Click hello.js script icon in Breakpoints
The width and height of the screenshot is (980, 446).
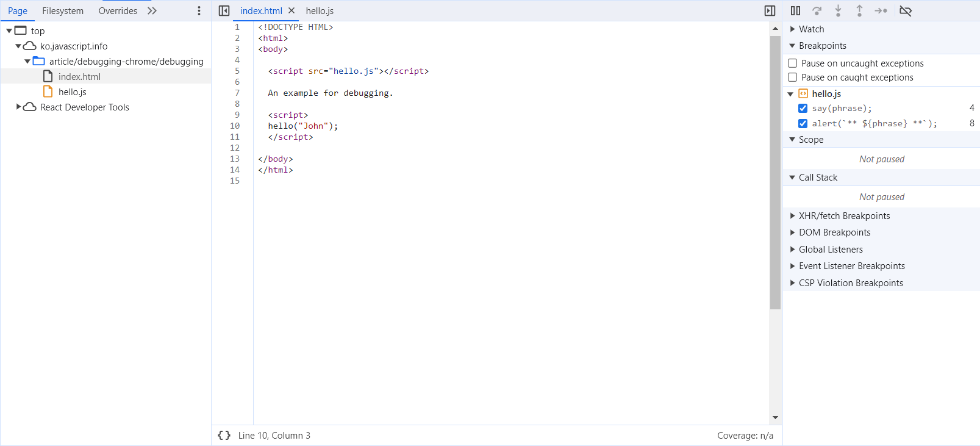click(803, 93)
